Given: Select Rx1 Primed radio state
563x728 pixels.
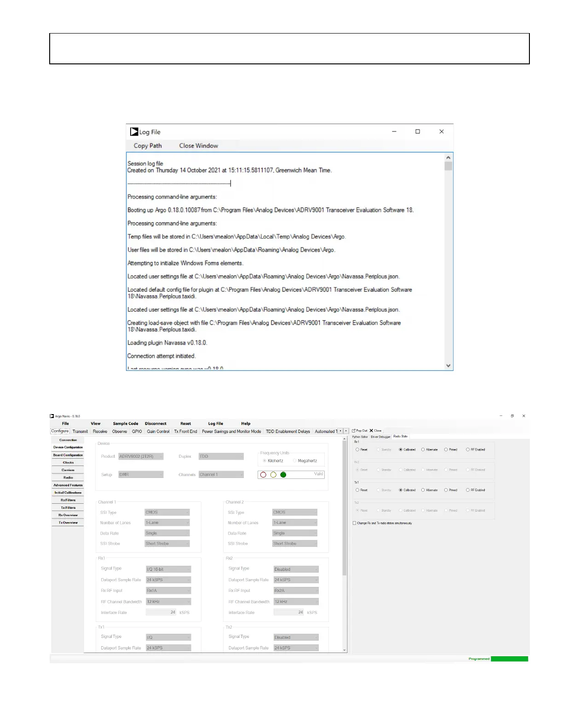Looking at the screenshot, I should click(x=446, y=449).
